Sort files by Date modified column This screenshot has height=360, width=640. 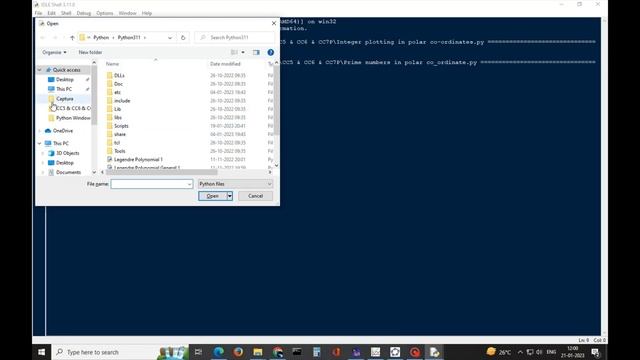coord(225,64)
